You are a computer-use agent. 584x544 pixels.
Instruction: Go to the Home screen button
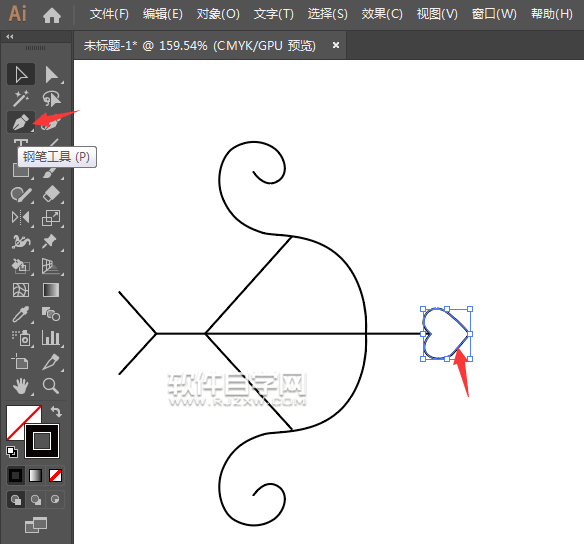[52, 15]
